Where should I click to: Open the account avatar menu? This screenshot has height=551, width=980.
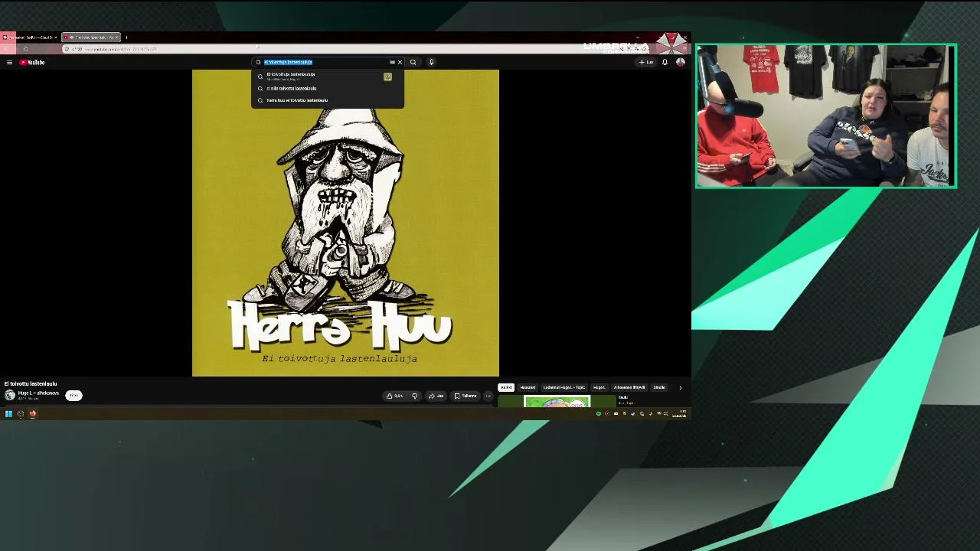(680, 62)
